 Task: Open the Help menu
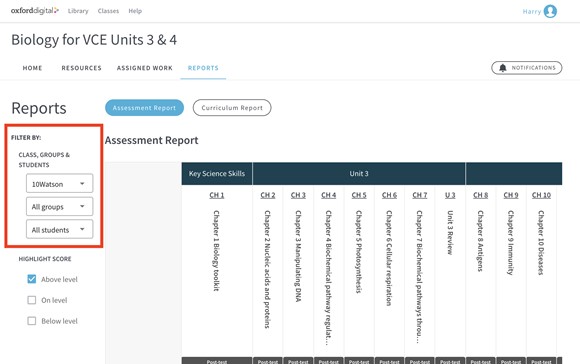(x=135, y=11)
